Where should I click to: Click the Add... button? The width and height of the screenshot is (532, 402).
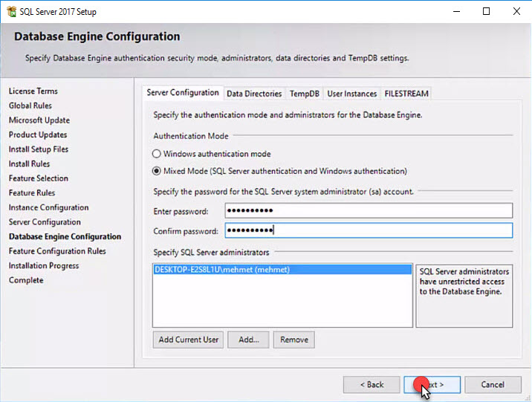click(x=248, y=340)
